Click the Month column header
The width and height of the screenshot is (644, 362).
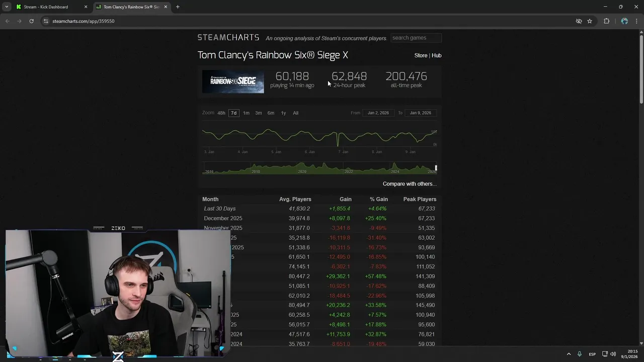210,200
